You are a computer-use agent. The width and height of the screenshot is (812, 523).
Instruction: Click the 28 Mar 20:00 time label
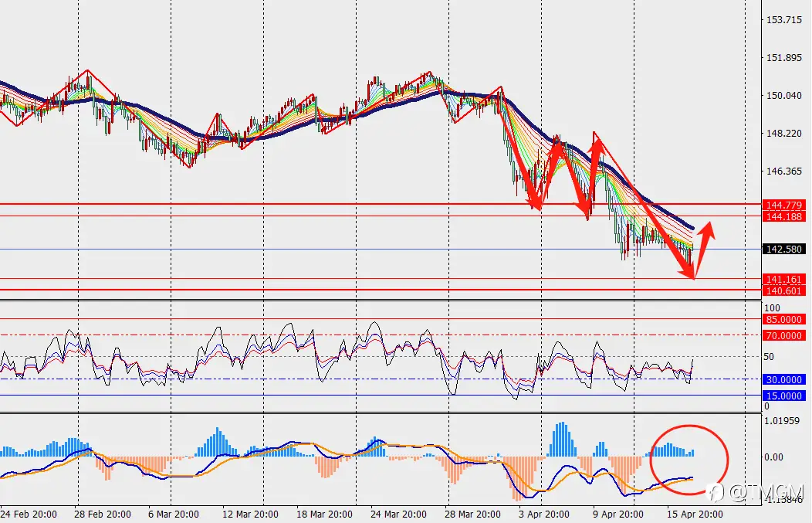point(472,515)
